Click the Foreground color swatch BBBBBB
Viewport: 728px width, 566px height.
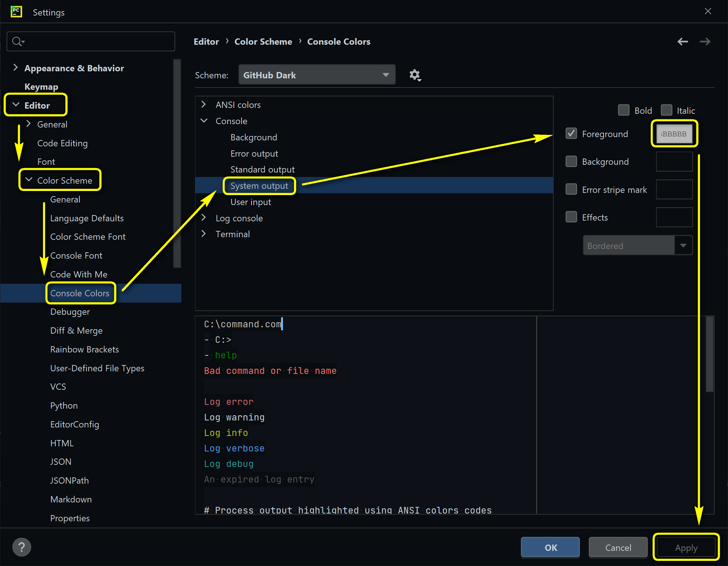pyautogui.click(x=674, y=133)
